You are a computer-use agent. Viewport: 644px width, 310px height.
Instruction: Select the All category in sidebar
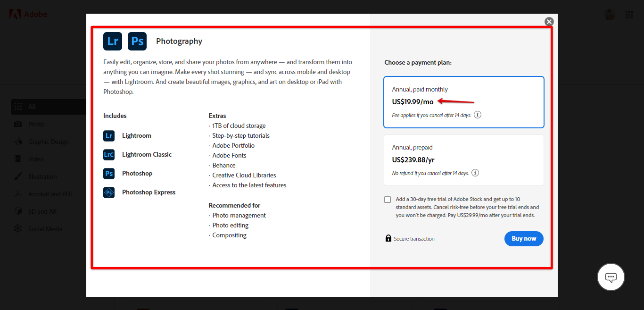48,107
